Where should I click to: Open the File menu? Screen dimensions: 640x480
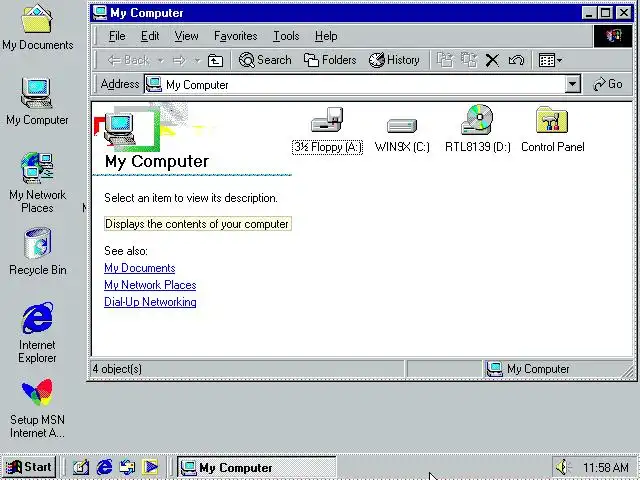point(117,36)
